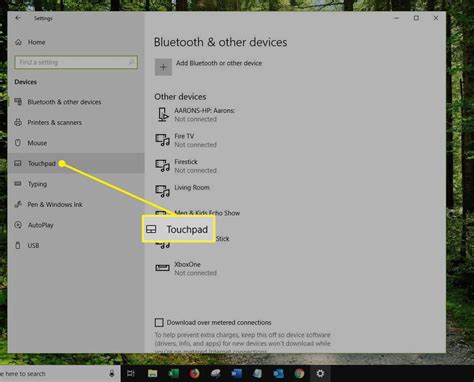Click the AARONS-HP media device icon
The height and width of the screenshot is (382, 474).
coord(163,115)
